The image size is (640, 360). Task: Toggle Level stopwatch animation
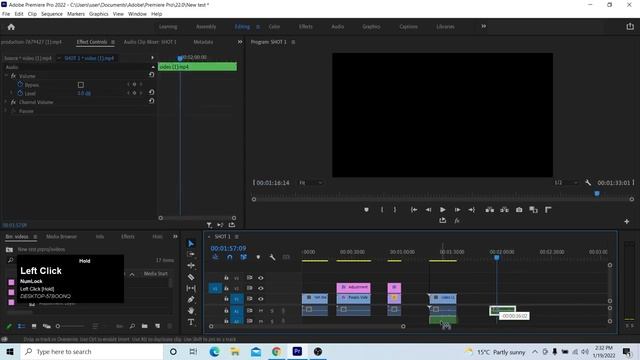[20, 93]
